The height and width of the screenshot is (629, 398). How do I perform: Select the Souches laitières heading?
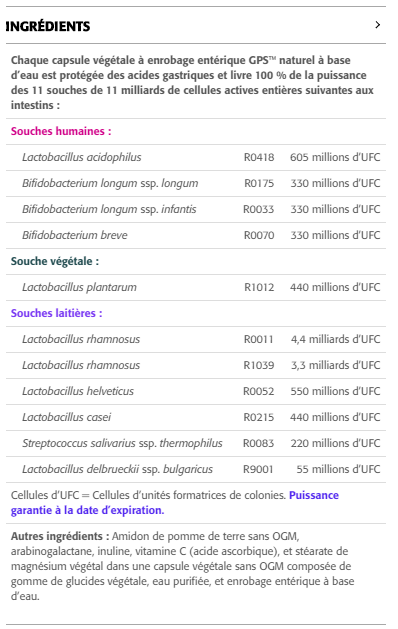57,313
